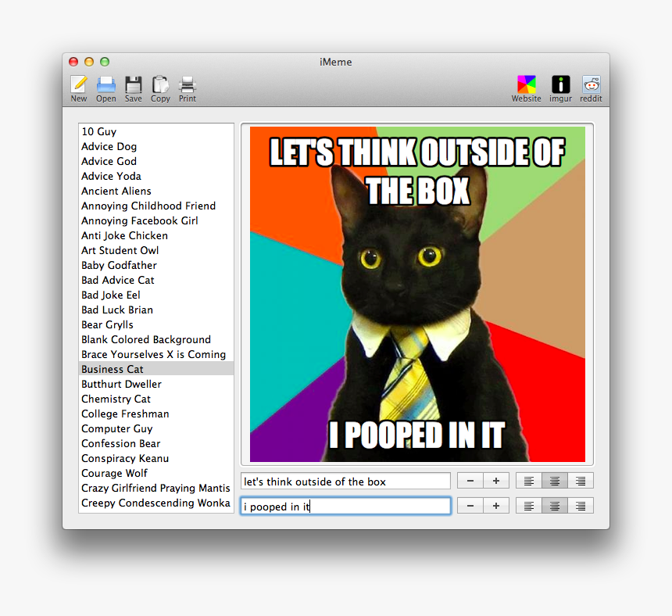This screenshot has height=616, width=672.
Task: Left-align the top caption text
Action: 529,481
